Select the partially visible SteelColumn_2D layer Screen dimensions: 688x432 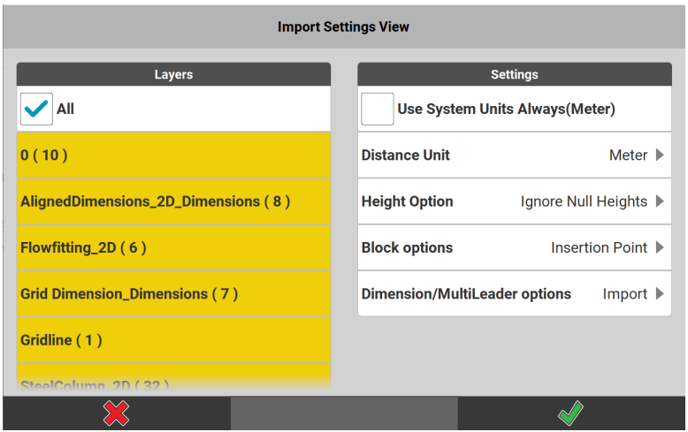pyautogui.click(x=173, y=382)
